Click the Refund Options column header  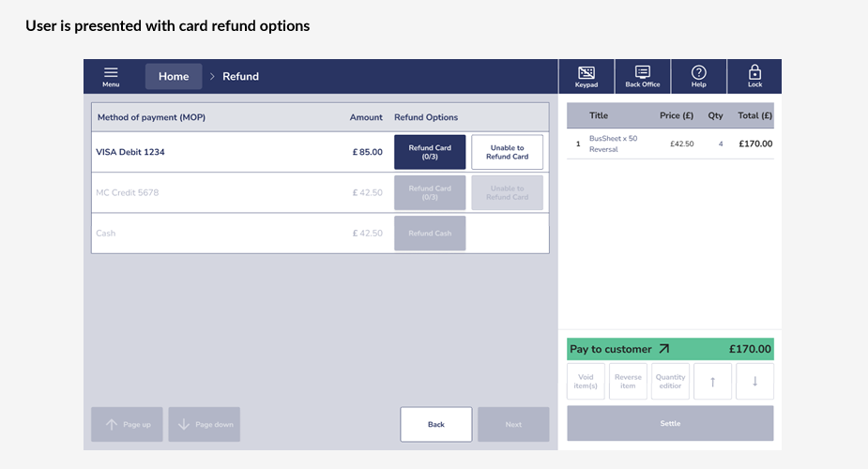[x=426, y=117]
